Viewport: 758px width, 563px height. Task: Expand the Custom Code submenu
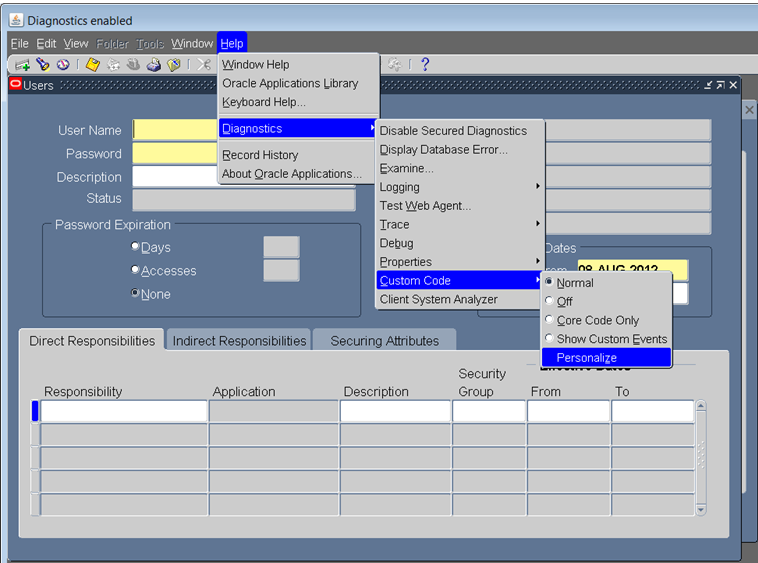pyautogui.click(x=460, y=280)
